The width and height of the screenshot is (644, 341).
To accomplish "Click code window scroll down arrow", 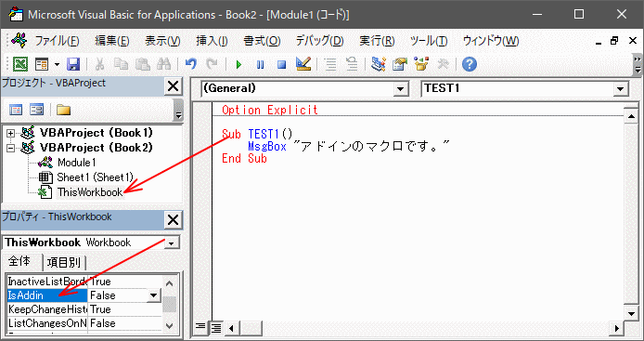I will pos(631,314).
